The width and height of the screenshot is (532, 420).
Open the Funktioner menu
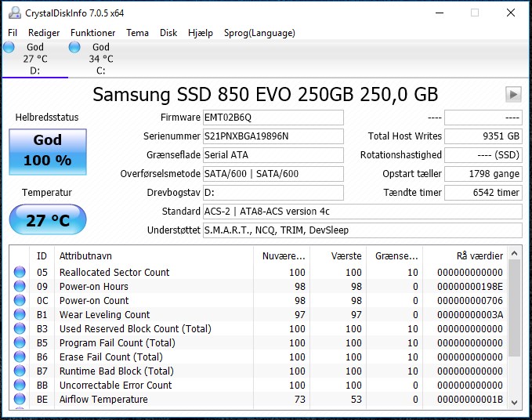(92, 33)
